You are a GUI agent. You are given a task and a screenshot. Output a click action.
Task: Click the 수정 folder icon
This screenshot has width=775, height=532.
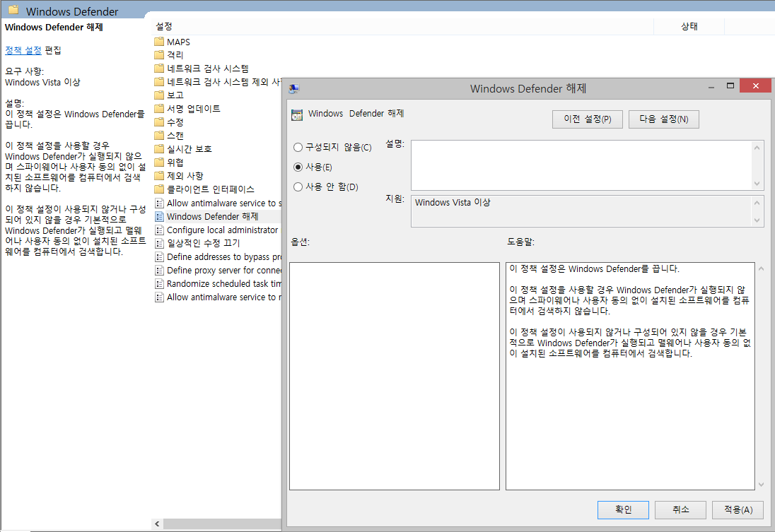158,122
